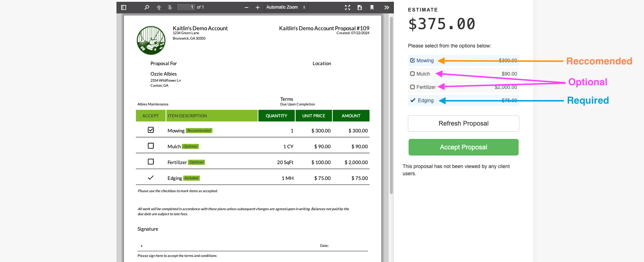The width and height of the screenshot is (644, 262).
Task: Zoom in using the plus icon
Action: pos(258,8)
